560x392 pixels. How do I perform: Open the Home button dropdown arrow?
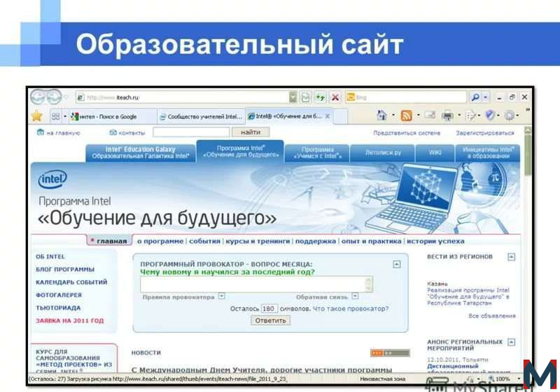pyautogui.click(x=393, y=115)
